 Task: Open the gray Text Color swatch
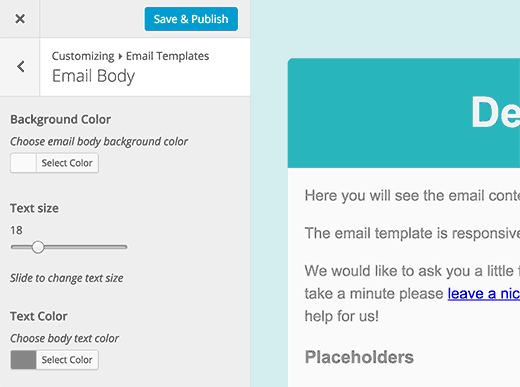tap(23, 360)
